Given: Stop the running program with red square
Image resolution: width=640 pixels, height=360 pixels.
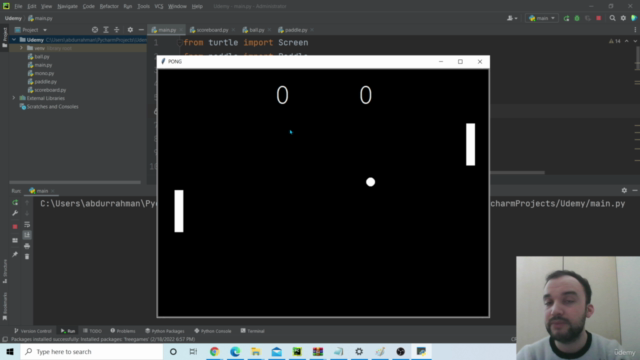Looking at the screenshot, I should click(x=598, y=18).
